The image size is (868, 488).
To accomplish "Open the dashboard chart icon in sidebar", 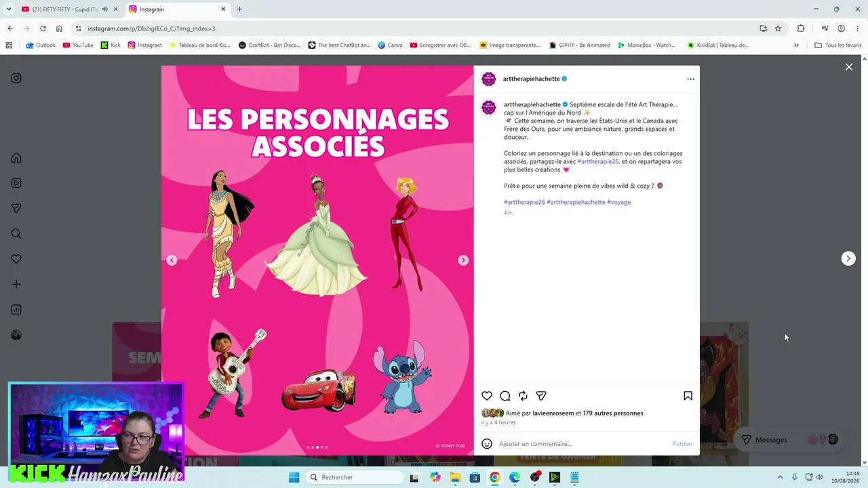I will click(16, 310).
